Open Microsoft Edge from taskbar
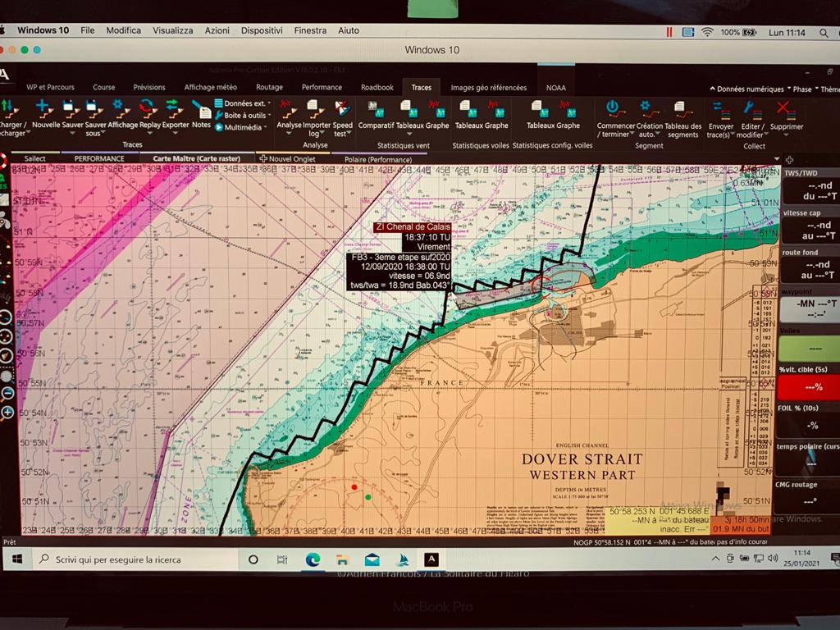 click(x=313, y=559)
